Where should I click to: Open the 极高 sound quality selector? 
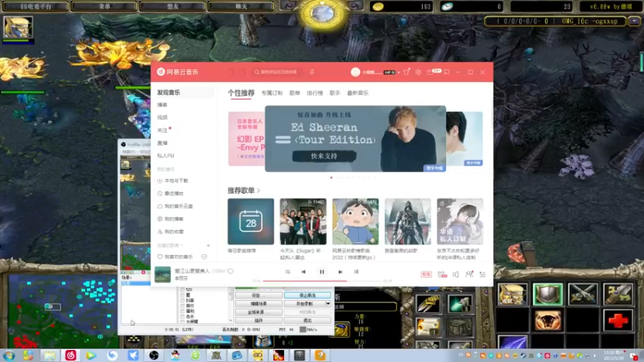426,274
